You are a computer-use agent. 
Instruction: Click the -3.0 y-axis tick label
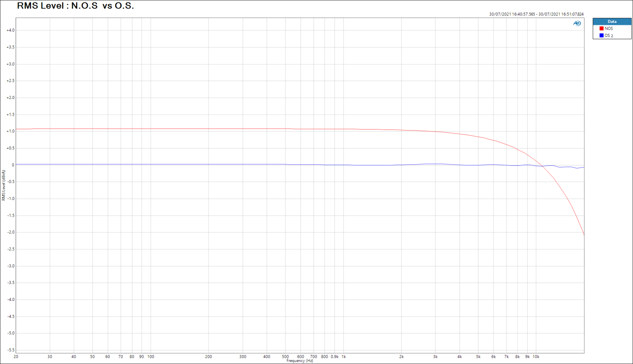11,266
